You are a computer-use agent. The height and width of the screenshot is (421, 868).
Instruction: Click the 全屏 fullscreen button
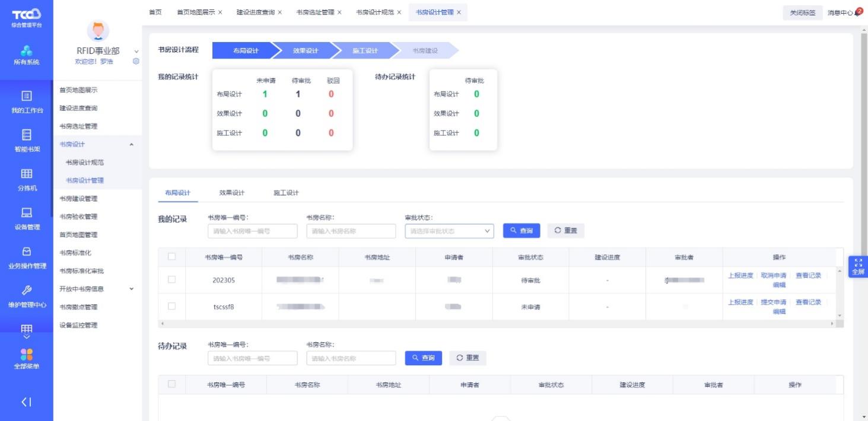[x=858, y=266]
